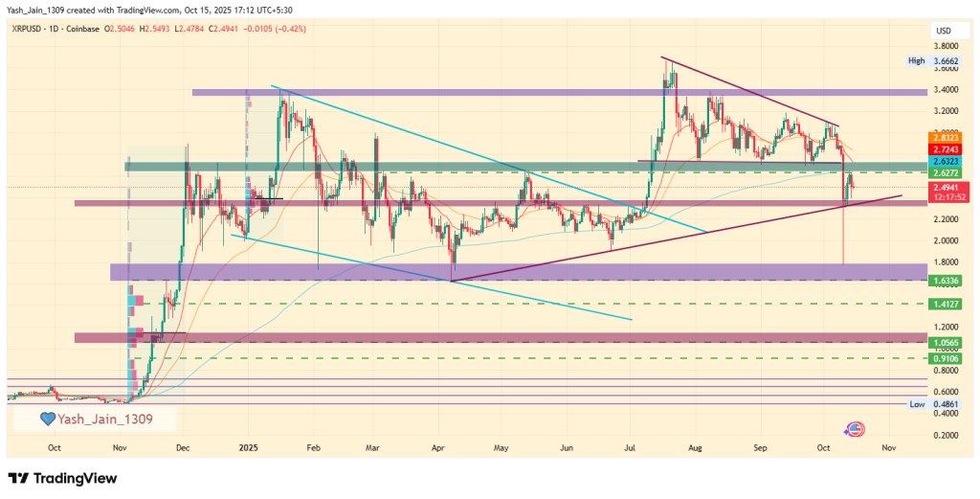Select the Jul label on time axis
The width and height of the screenshot is (980, 499).
(x=631, y=447)
